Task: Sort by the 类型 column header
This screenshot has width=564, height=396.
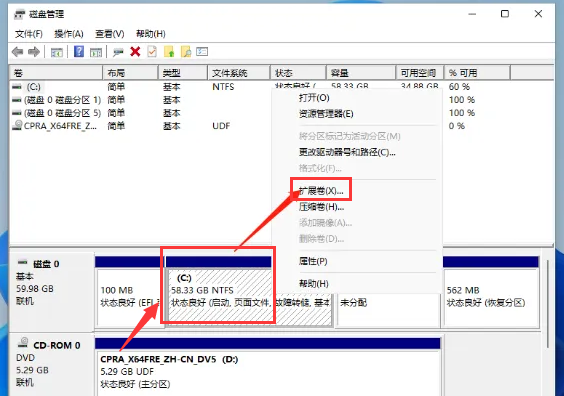Action: point(183,73)
